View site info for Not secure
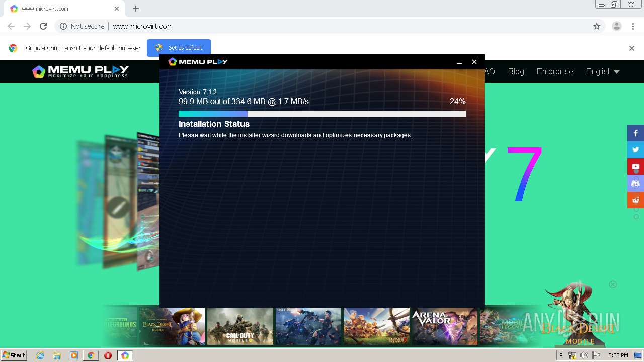 point(82,26)
